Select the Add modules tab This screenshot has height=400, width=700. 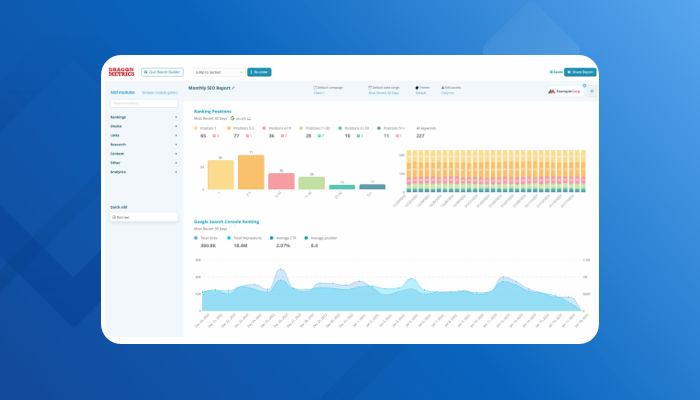click(123, 91)
